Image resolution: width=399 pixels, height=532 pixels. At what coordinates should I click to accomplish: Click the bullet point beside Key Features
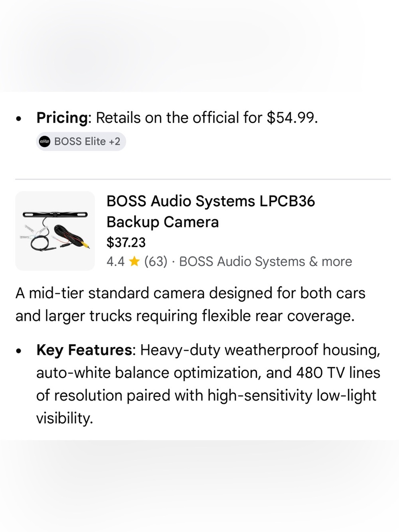tap(18, 351)
